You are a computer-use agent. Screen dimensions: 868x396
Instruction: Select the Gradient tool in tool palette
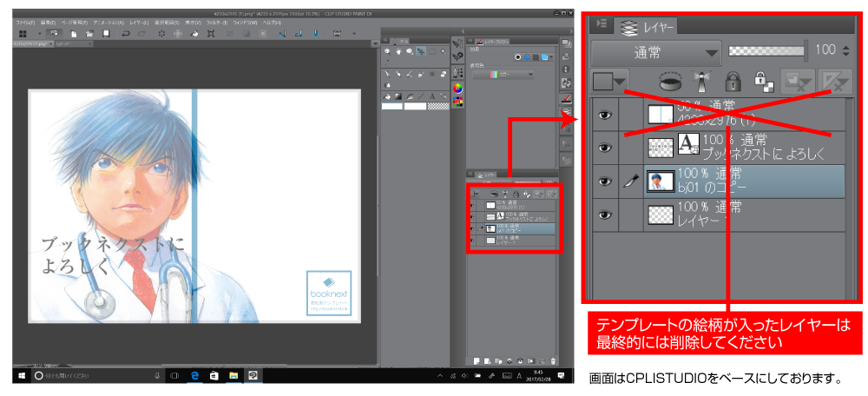pyautogui.click(x=398, y=96)
